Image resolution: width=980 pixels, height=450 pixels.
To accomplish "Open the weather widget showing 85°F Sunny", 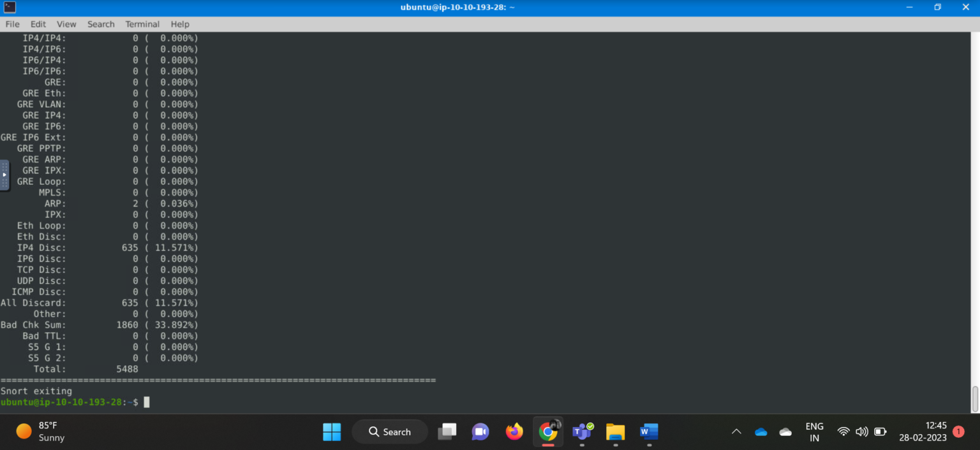I will click(38, 432).
